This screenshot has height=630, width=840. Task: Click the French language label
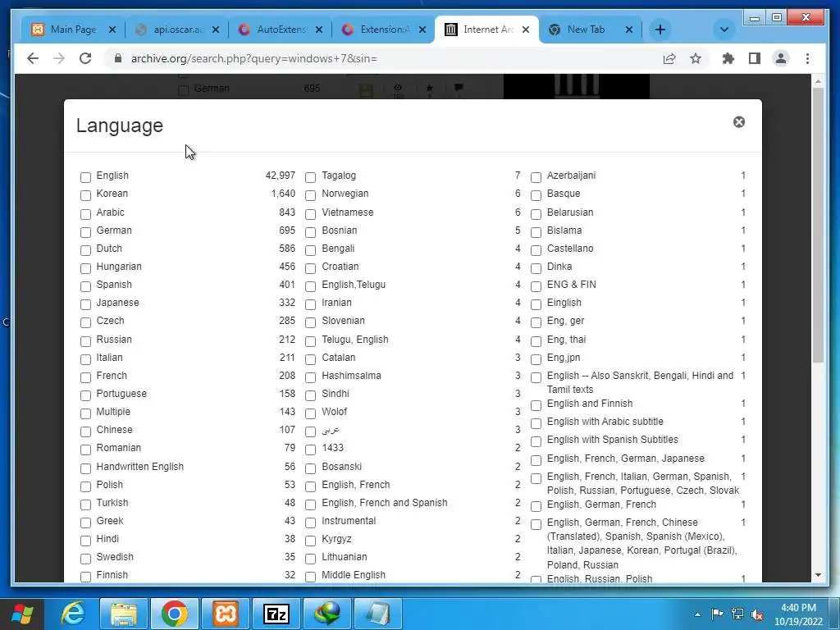pos(112,376)
